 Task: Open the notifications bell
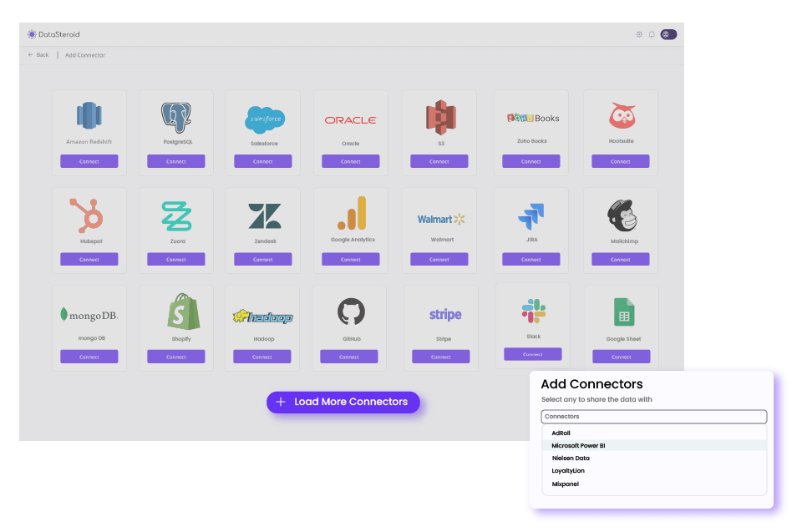pyautogui.click(x=652, y=34)
